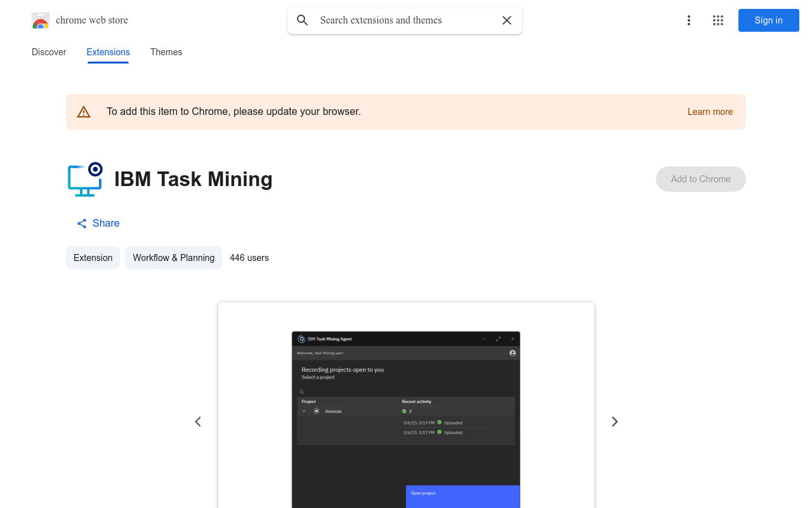Click the search magnifier icon
The height and width of the screenshot is (508, 812).
coord(303,20)
